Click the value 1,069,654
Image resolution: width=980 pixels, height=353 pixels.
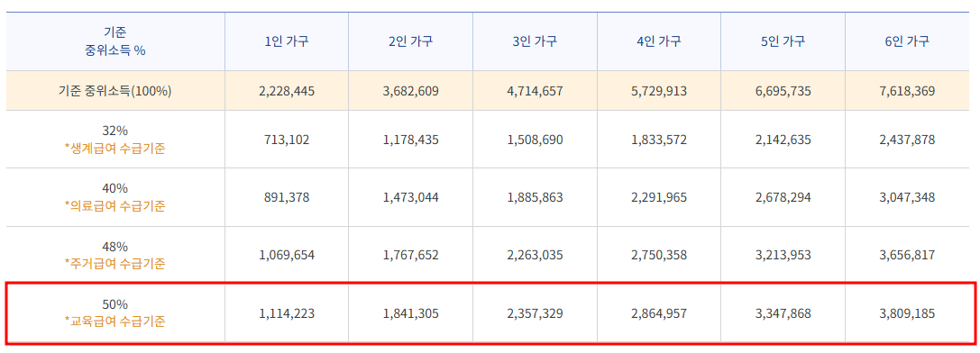287,255
